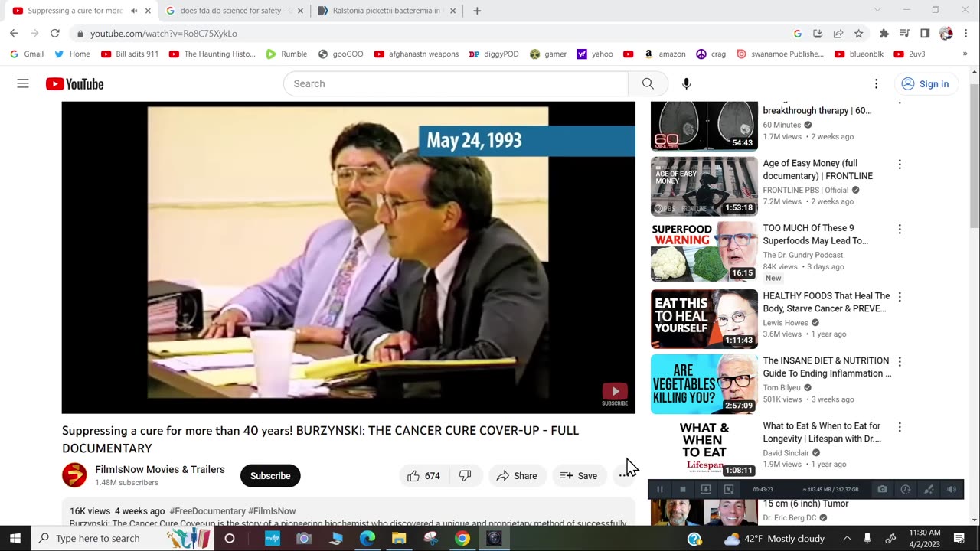This screenshot has width=980, height=551.
Task: Open the Chrome three-dot menu
Action: [965, 33]
